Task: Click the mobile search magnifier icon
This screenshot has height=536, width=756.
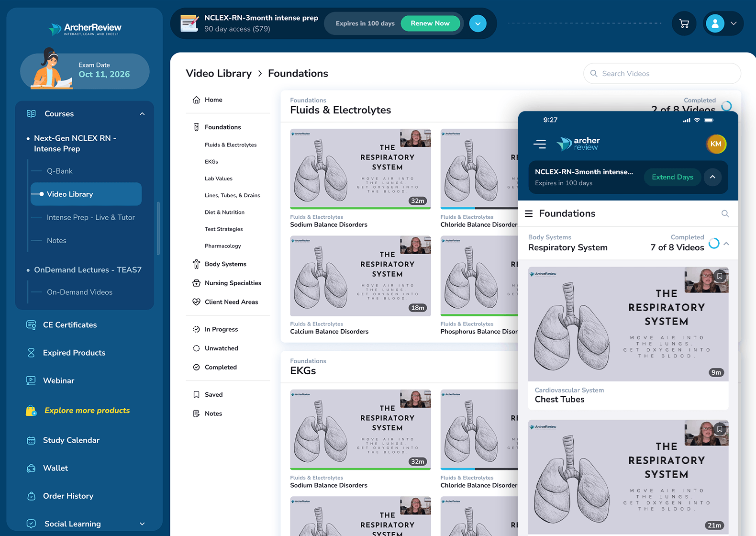Action: pos(725,213)
